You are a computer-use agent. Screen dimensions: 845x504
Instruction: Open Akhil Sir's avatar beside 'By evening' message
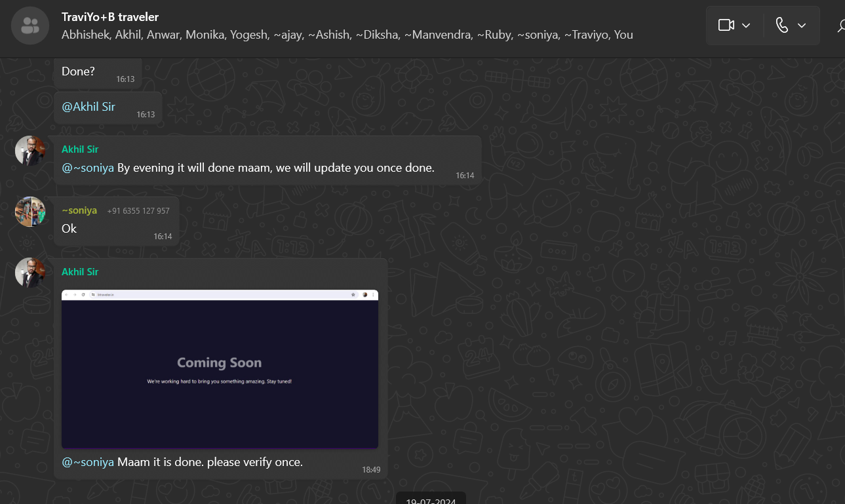pos(30,151)
